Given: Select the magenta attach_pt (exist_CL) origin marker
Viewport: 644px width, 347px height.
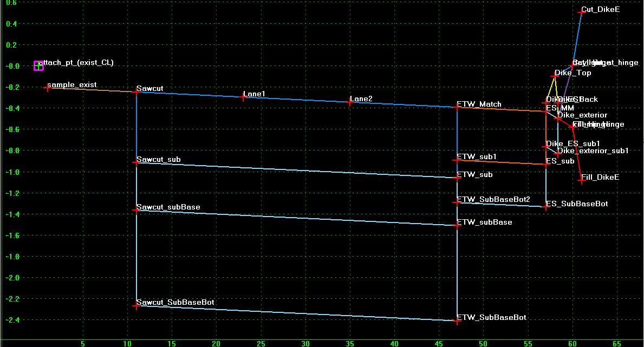Looking at the screenshot, I should [38, 66].
